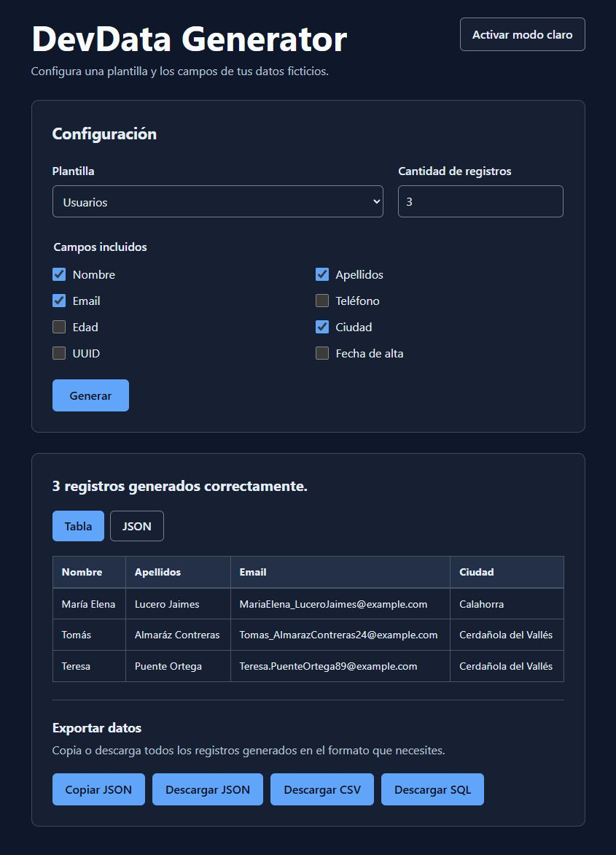Click the Copiar JSON button
This screenshot has height=855, width=616.
pyautogui.click(x=98, y=789)
